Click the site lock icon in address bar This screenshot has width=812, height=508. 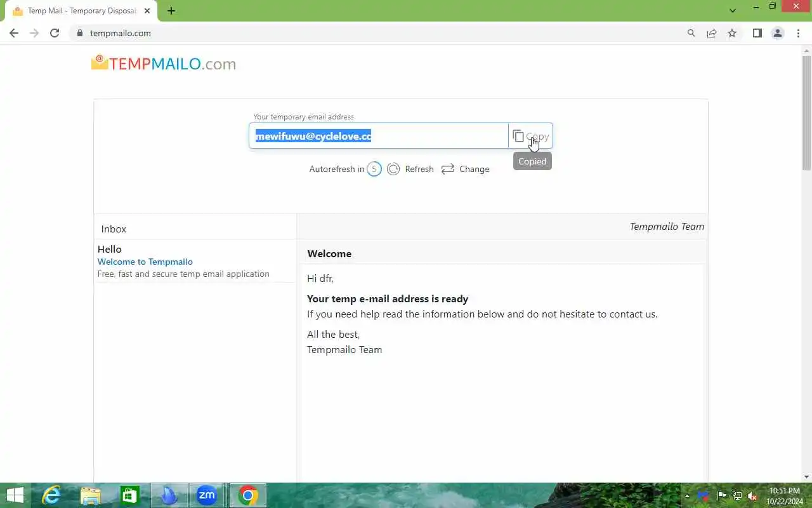click(80, 33)
